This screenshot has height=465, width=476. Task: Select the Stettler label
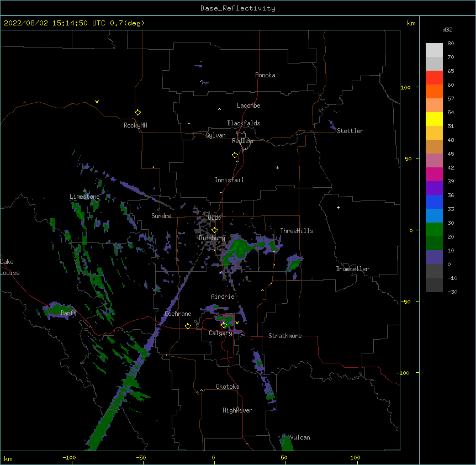coord(350,131)
